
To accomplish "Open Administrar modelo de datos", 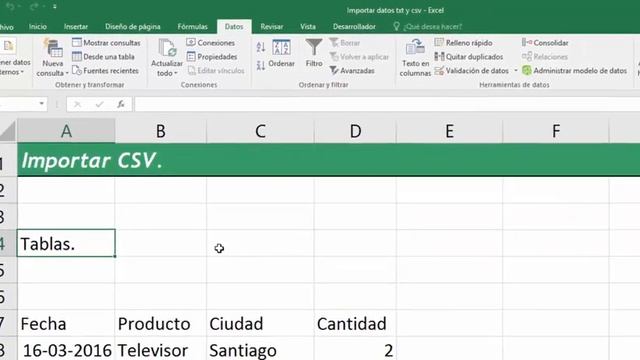I will coord(574,71).
